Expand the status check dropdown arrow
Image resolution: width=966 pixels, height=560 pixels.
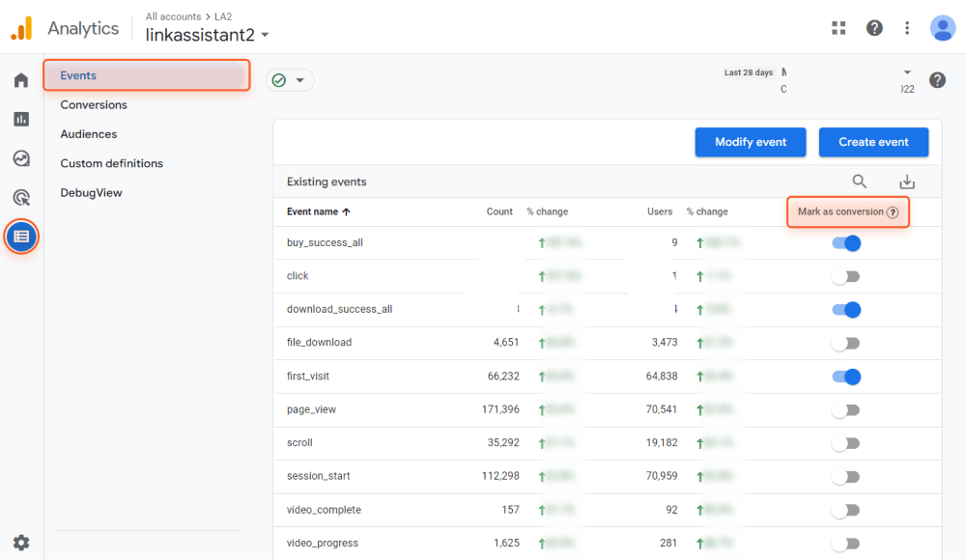pyautogui.click(x=300, y=81)
